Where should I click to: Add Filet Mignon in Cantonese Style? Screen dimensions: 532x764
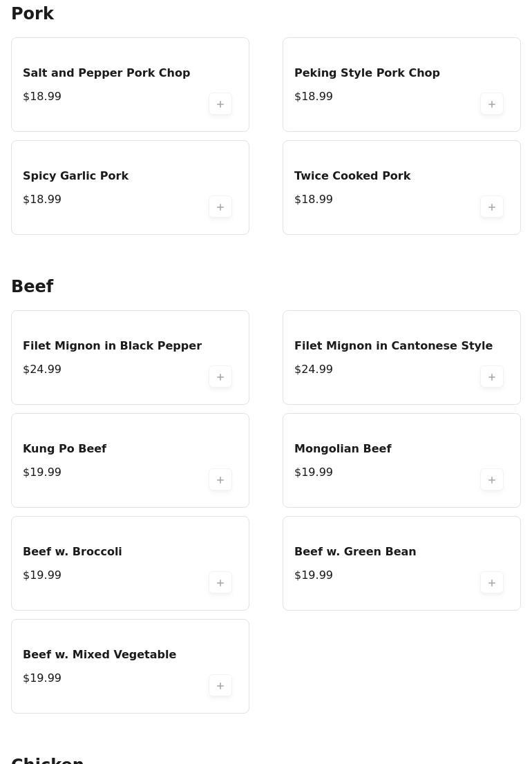(492, 377)
